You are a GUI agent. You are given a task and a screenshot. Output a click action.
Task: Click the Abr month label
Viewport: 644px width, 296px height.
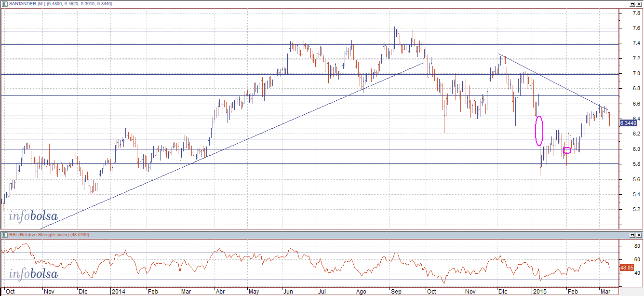click(220, 292)
